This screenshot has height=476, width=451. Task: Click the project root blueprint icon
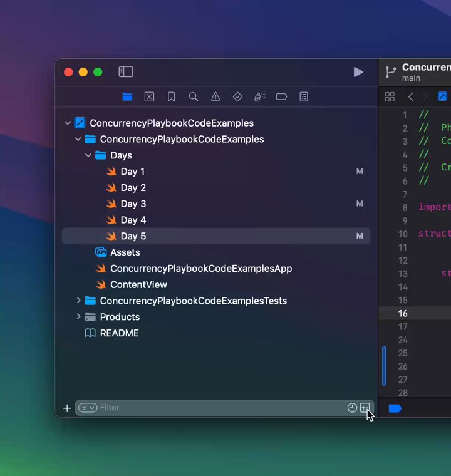click(x=80, y=123)
